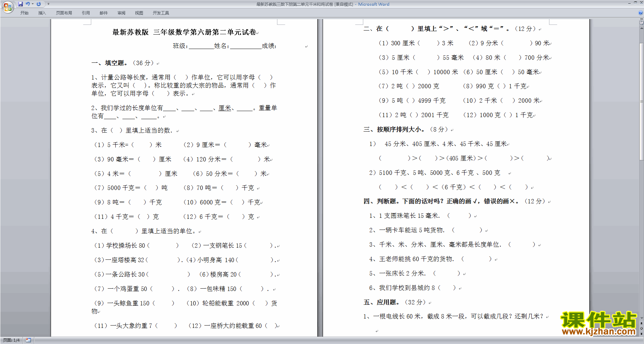This screenshot has height=344, width=644.
Task: Click the heading 三、按顺序排列大小。(8 分)
Action: click(406, 130)
